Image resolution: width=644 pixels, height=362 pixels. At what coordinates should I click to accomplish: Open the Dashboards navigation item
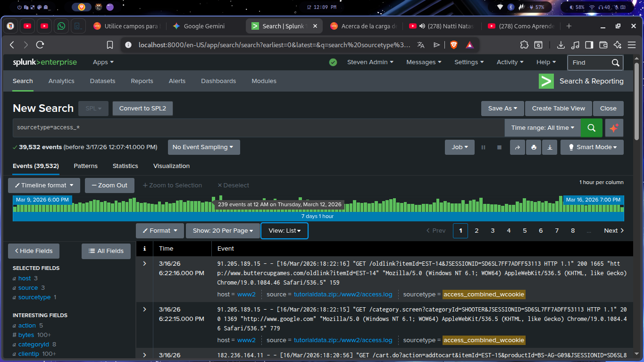(x=218, y=81)
